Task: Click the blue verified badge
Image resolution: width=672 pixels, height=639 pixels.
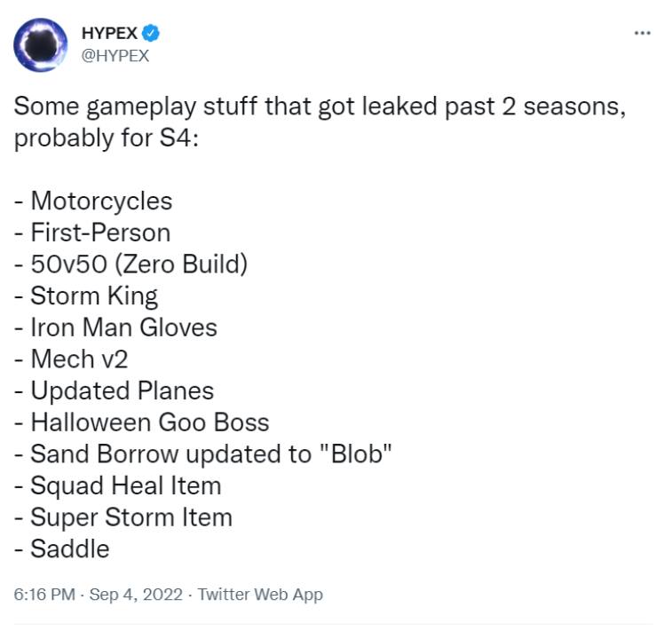Action: coord(152,34)
